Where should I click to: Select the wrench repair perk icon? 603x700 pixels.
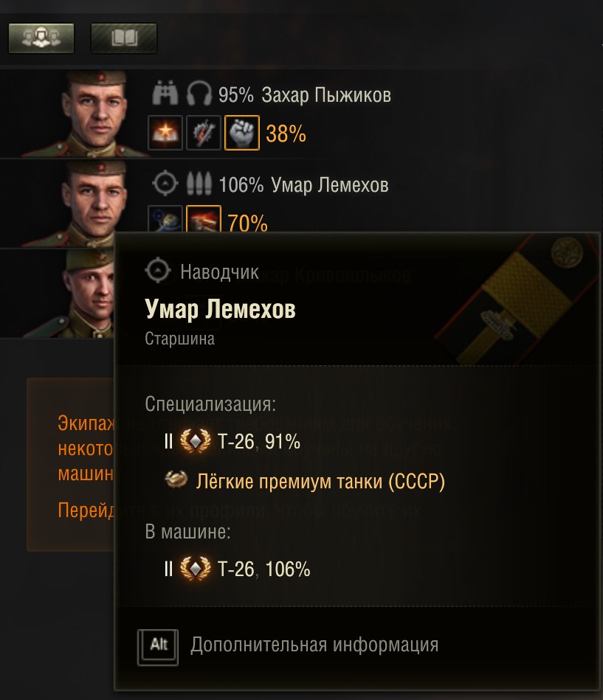click(203, 134)
